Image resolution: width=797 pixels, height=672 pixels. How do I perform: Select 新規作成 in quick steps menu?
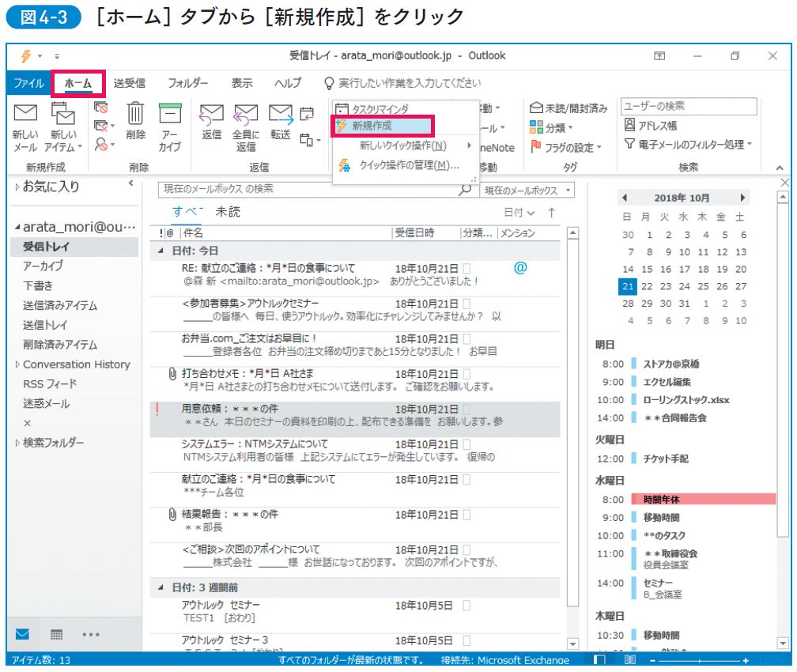coord(382,126)
